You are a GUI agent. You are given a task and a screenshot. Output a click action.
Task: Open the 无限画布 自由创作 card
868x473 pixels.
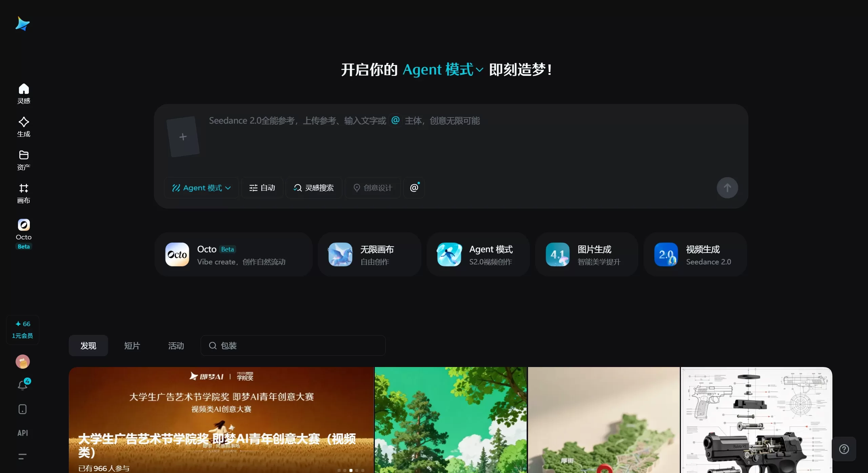click(x=370, y=255)
